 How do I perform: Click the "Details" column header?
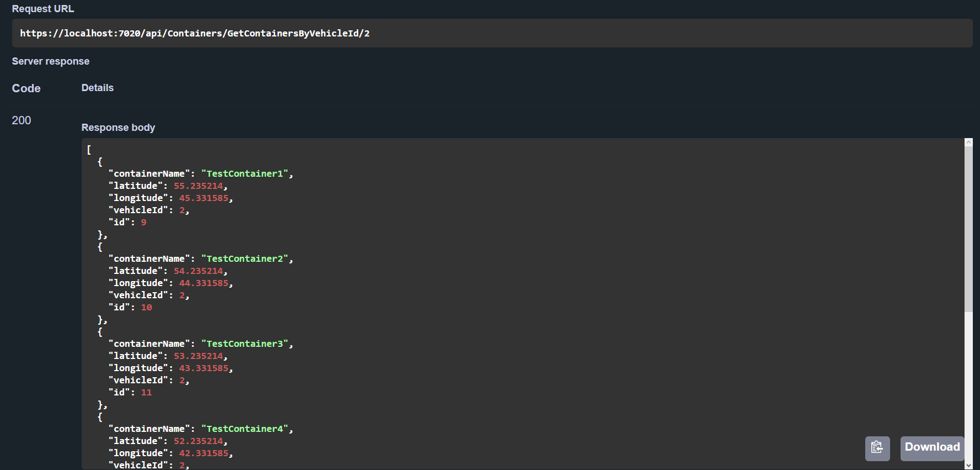[x=98, y=88]
